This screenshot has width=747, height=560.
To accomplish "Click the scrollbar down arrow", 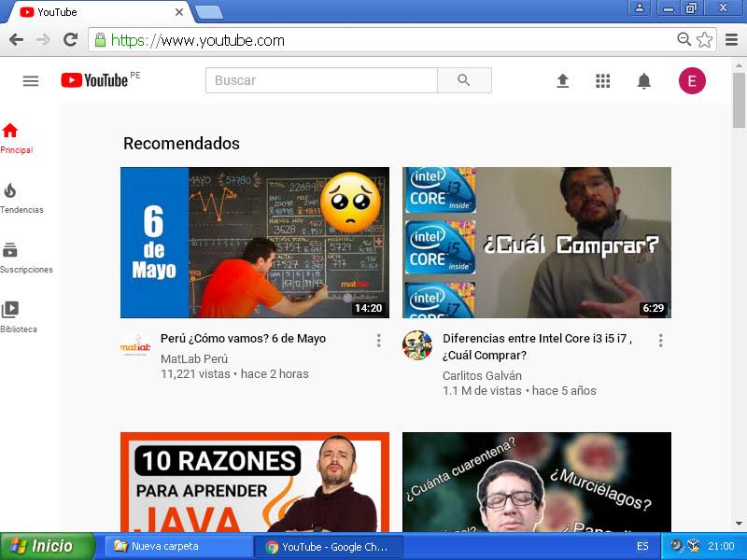I will pyautogui.click(x=739, y=524).
